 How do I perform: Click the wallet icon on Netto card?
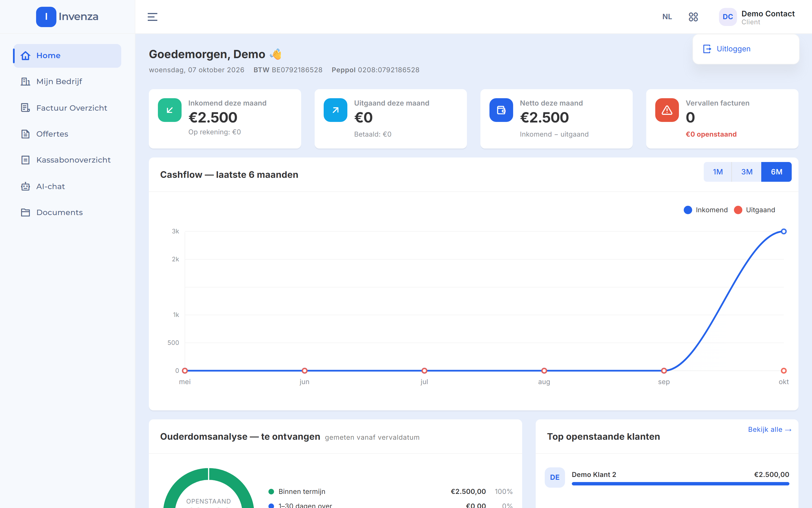click(x=501, y=110)
